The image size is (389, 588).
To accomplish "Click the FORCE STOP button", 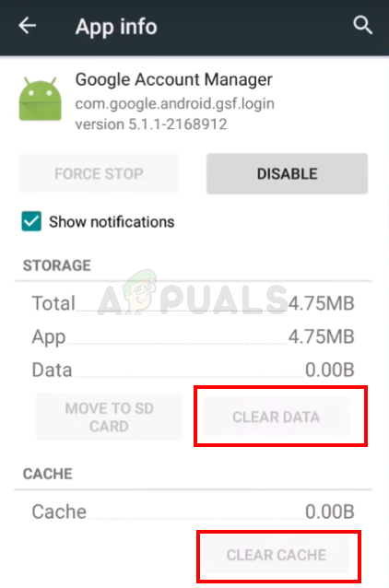I will coord(99,173).
